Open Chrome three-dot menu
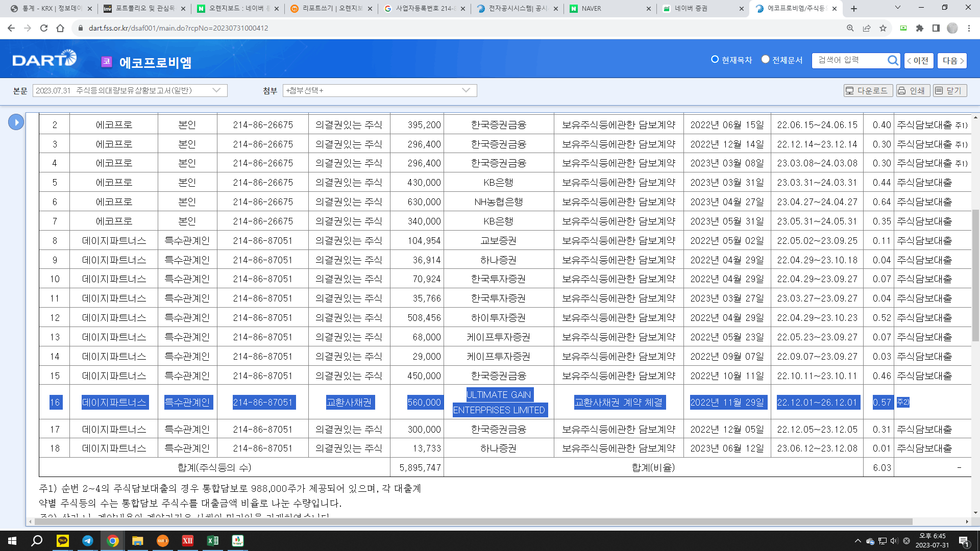Image resolution: width=980 pixels, height=551 pixels. [969, 28]
